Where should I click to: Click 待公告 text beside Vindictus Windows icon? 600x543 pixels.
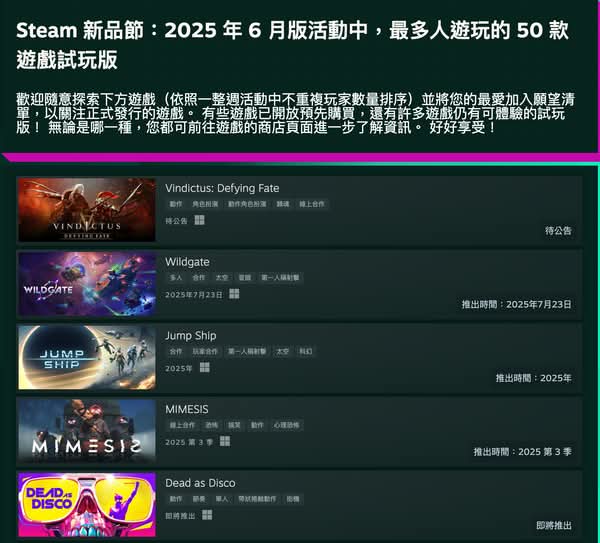pyautogui.click(x=176, y=221)
